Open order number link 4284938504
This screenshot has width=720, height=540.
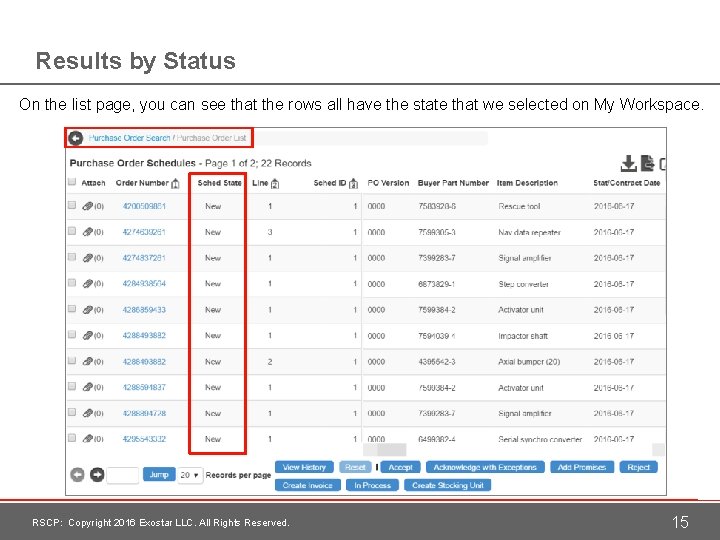pyautogui.click(x=144, y=284)
